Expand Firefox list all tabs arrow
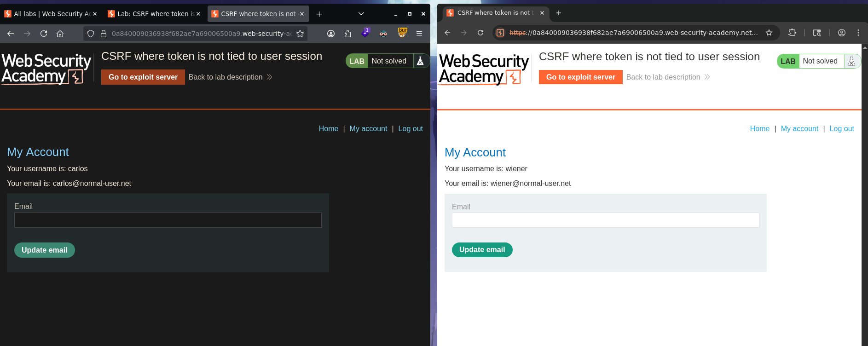868x346 pixels. tap(361, 14)
